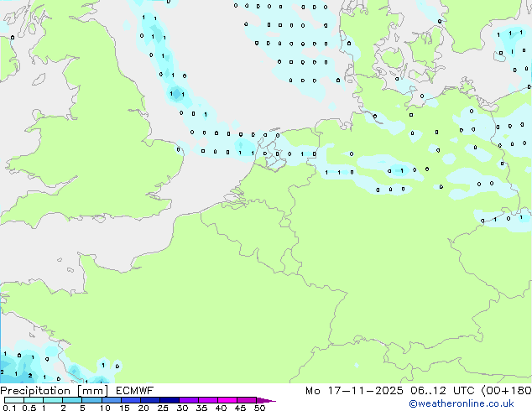The height and width of the screenshot is (411, 532).
Task: Click the '0.5' legend scale label
Action: coord(29,408)
